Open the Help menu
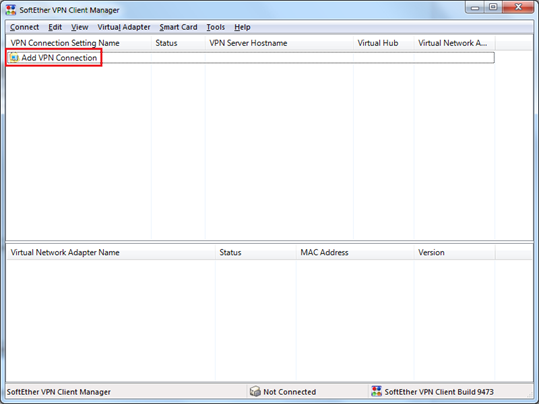 [x=242, y=27]
